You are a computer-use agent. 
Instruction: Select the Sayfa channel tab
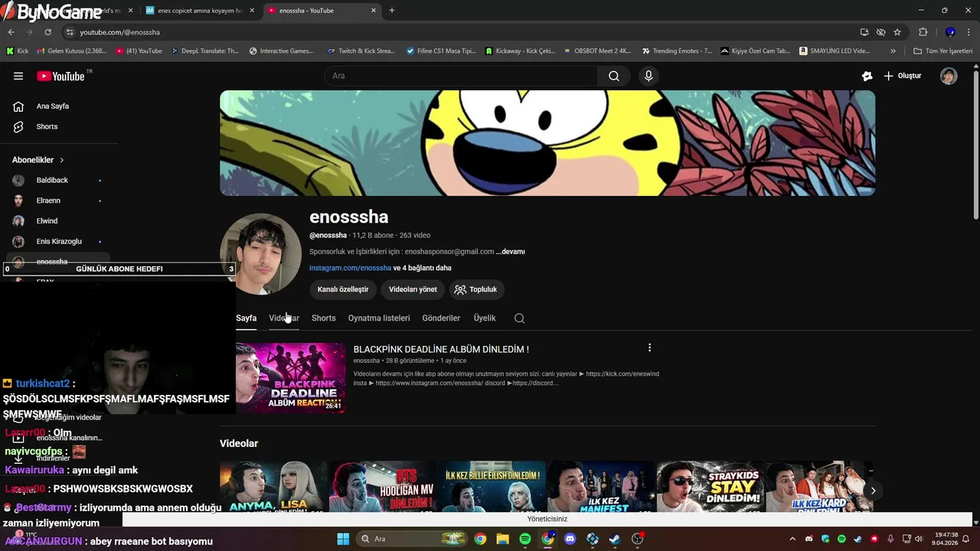pyautogui.click(x=247, y=318)
